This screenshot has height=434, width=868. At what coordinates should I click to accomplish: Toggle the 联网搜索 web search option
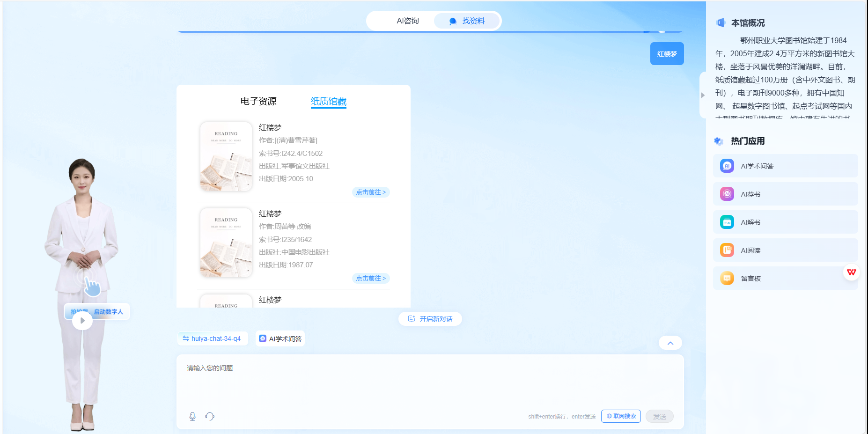pos(621,416)
